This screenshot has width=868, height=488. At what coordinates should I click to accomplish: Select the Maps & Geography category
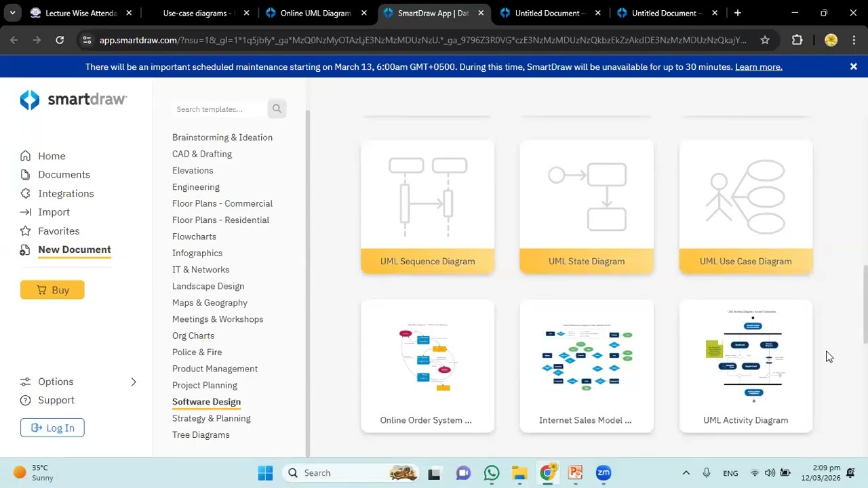[210, 303]
